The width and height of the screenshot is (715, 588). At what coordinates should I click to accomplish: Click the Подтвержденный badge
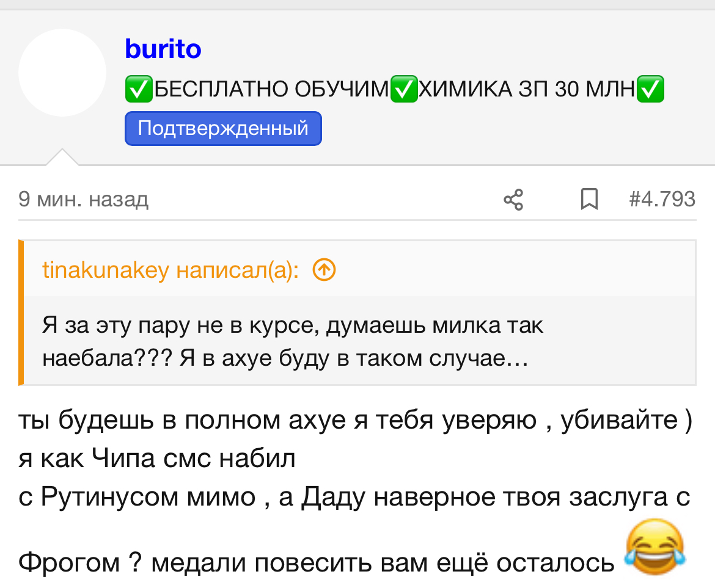coord(223,128)
